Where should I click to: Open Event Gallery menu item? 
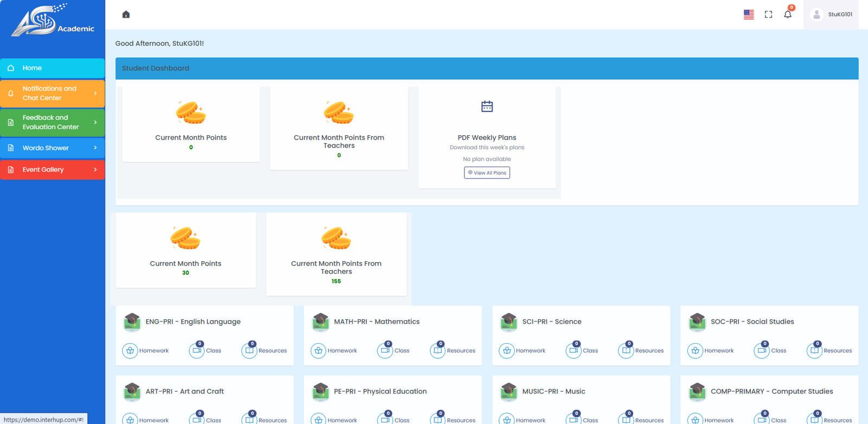click(x=52, y=169)
